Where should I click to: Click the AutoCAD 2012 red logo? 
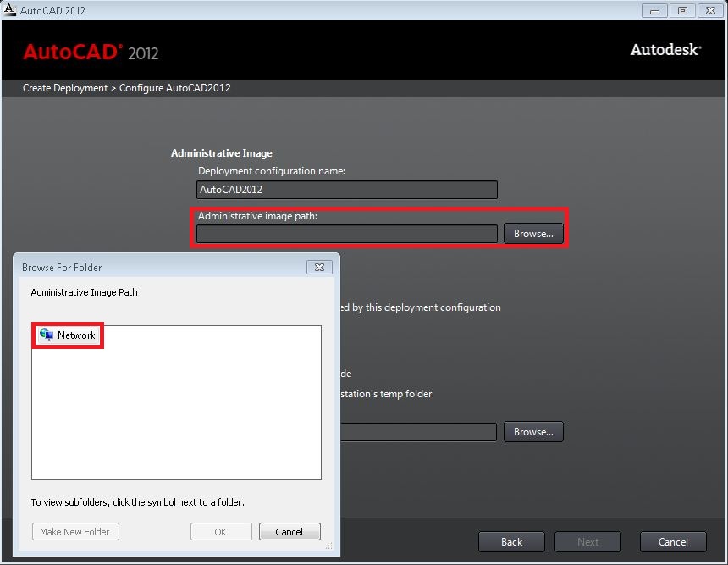91,53
